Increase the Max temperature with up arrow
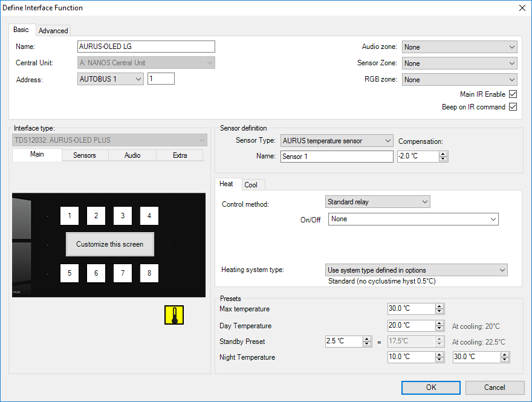 (440, 306)
